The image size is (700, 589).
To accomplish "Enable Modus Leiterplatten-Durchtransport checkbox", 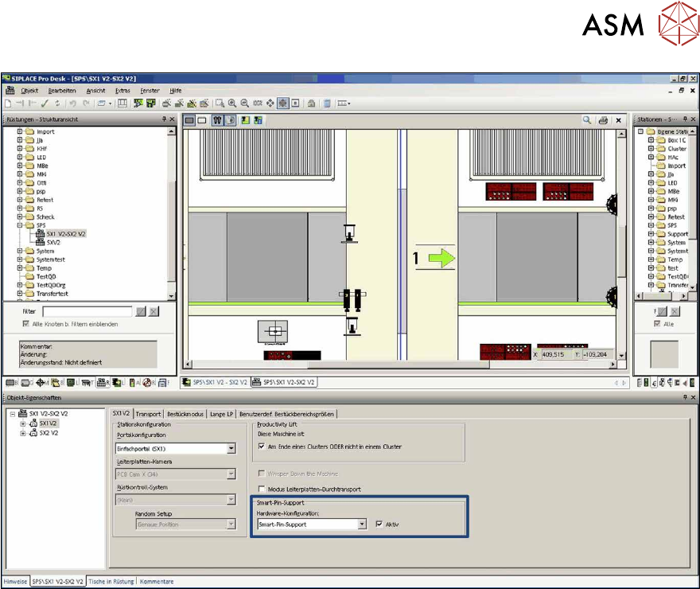I will click(262, 489).
